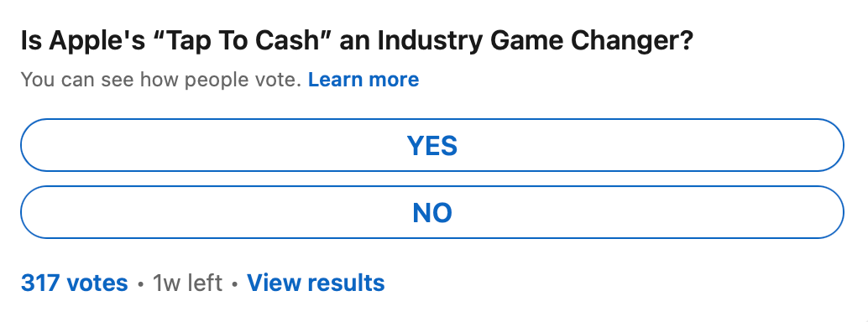Choose NO for Tap To Cash question
868x322 pixels.
[x=431, y=212]
